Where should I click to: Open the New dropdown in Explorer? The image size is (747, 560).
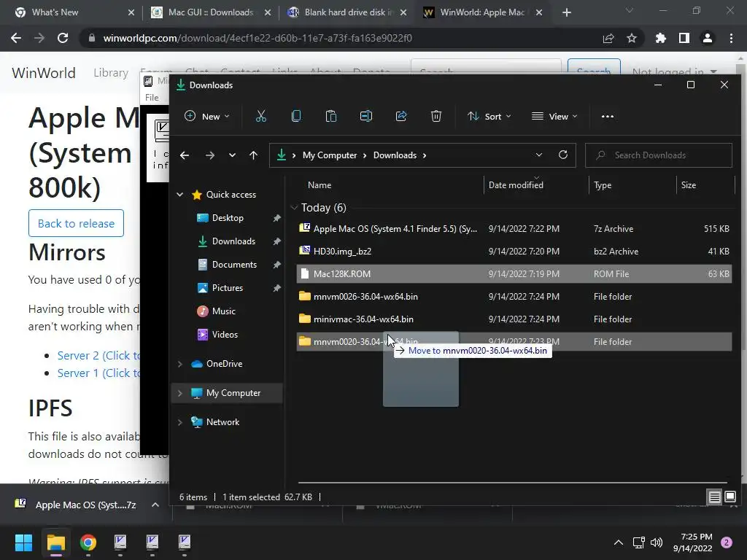[x=206, y=116]
